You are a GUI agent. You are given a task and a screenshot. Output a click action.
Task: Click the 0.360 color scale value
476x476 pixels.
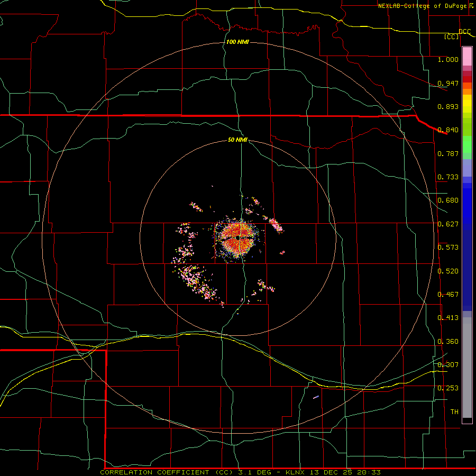448,342
